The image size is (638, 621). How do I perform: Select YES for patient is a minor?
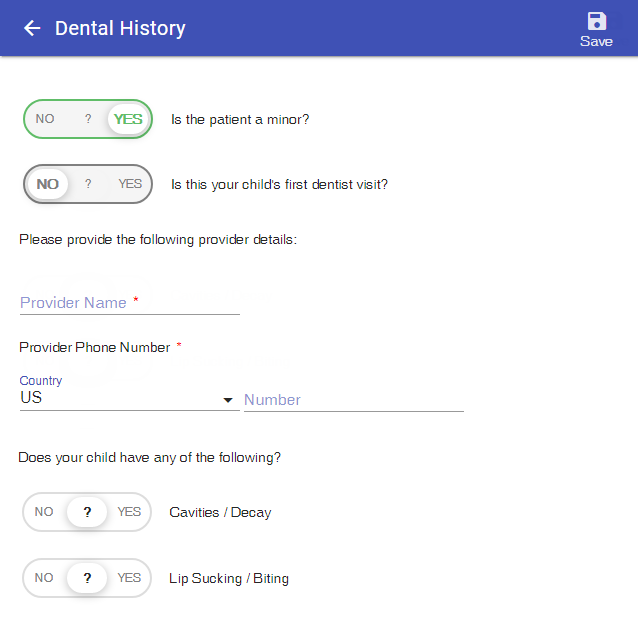point(128,119)
